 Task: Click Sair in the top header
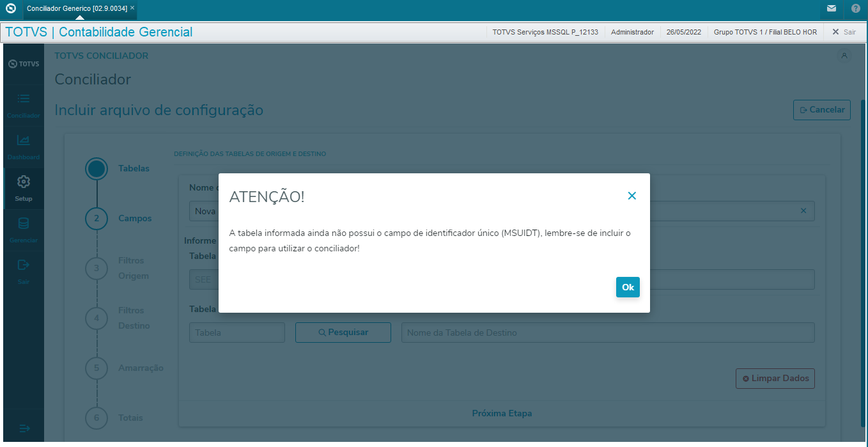point(844,32)
